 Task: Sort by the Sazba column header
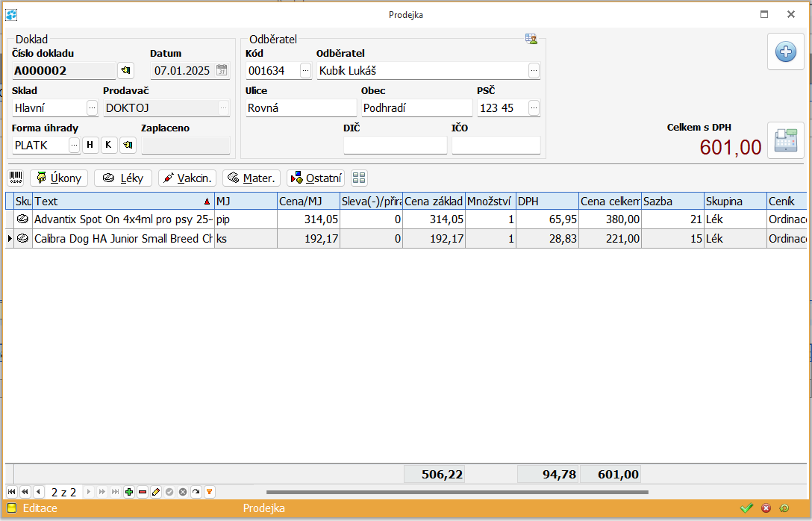672,202
